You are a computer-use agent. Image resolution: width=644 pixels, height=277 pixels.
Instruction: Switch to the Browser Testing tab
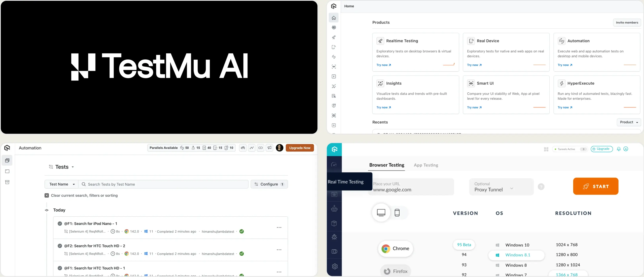(x=387, y=165)
